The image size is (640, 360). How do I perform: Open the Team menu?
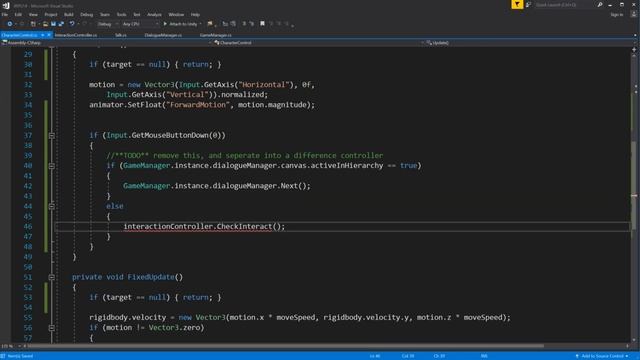tap(105, 14)
